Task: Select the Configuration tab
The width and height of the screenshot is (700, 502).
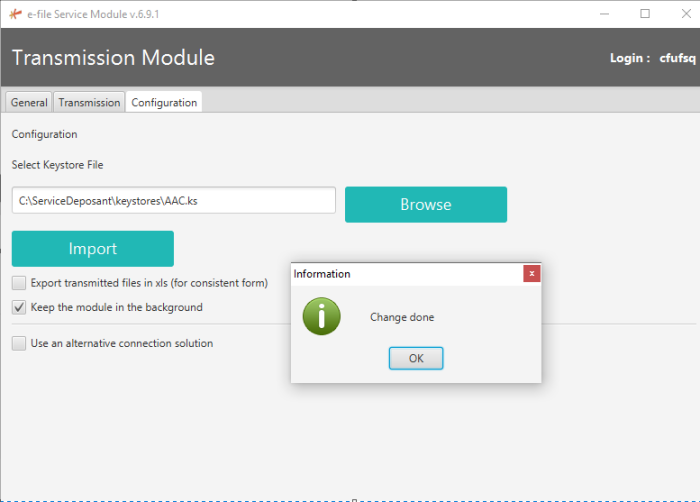Action: point(164,102)
